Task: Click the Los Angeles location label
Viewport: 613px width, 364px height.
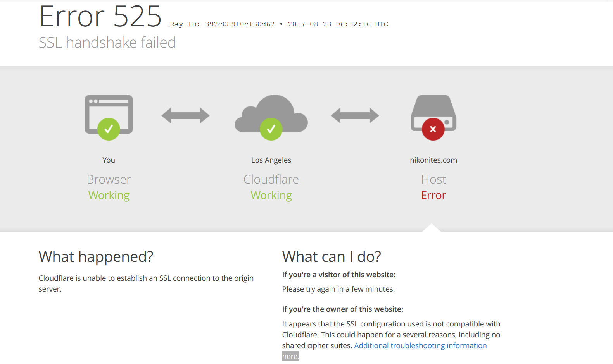Action: pyautogui.click(x=271, y=160)
